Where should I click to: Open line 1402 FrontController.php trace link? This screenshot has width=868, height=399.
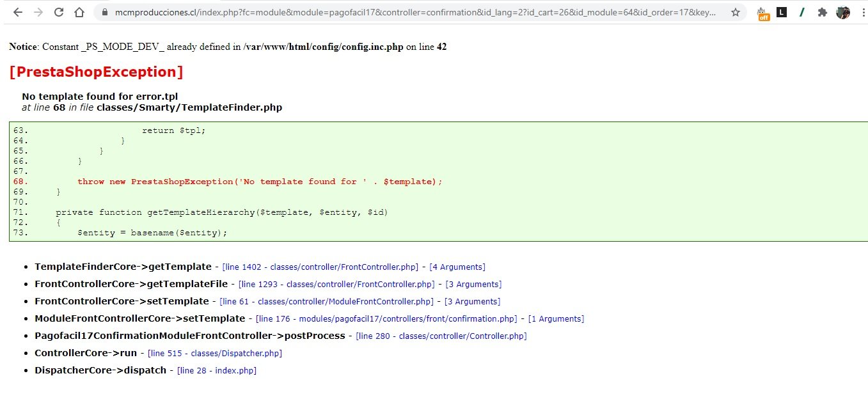click(x=320, y=267)
